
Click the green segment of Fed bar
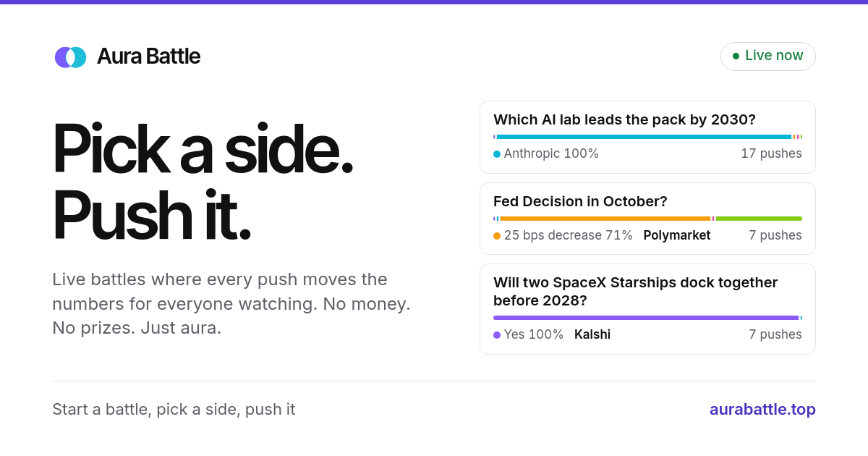pyautogui.click(x=759, y=219)
